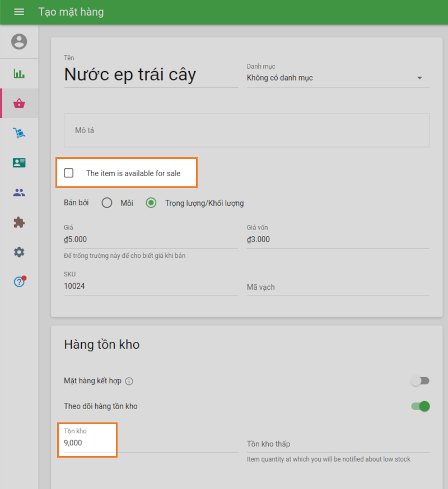448x489 pixels.
Task: Select the 'Mỗi' radio button
Action: tap(107, 203)
